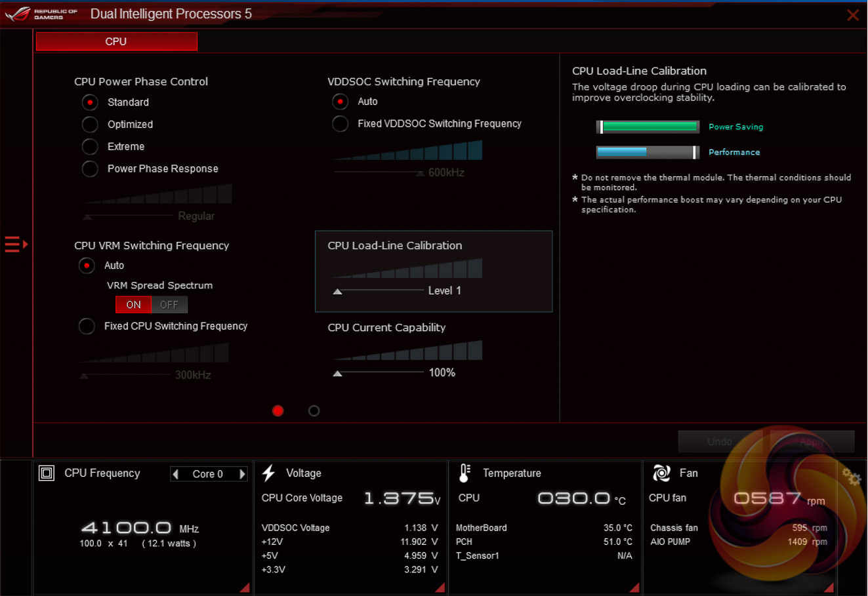Click the PCH temperature row

[544, 542]
